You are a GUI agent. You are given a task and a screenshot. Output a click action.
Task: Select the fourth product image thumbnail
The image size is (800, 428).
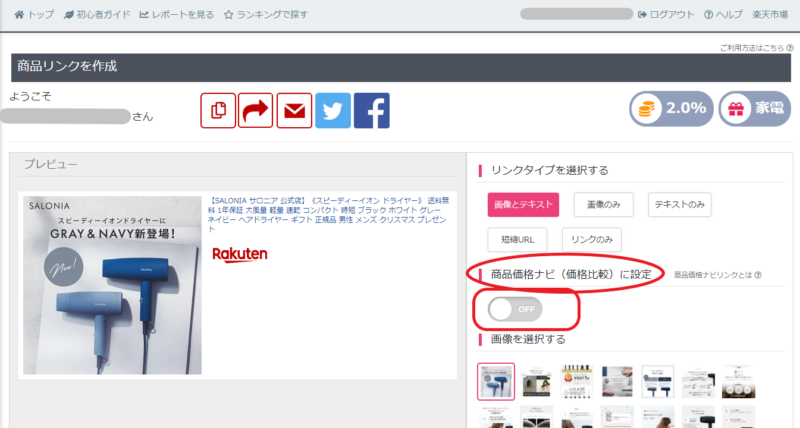click(x=617, y=382)
